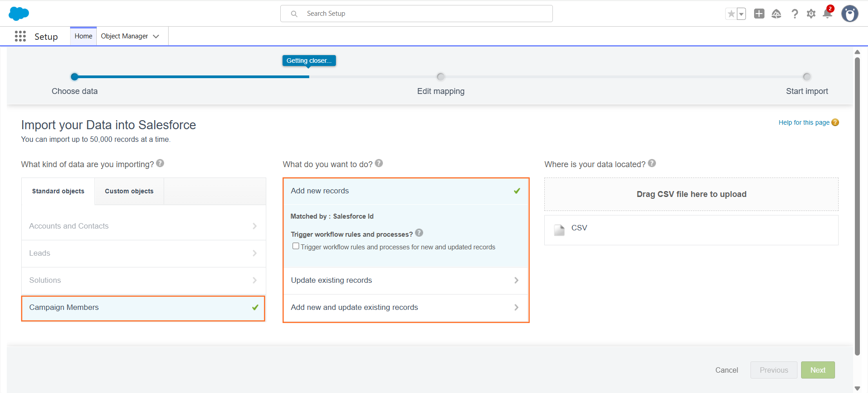Viewport: 868px width, 393px height.
Task: Select the Custom objects tab
Action: point(129,191)
